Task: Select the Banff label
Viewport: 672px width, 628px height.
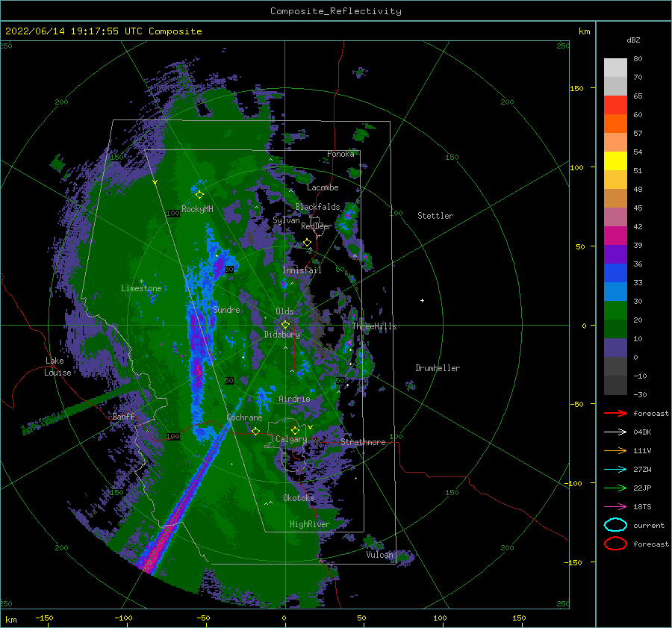Action: 123,417
